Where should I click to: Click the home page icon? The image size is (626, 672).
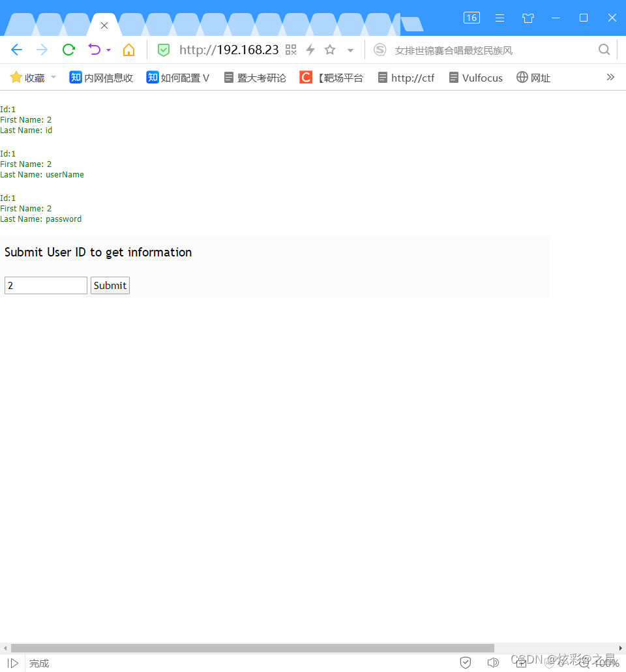[x=128, y=50]
